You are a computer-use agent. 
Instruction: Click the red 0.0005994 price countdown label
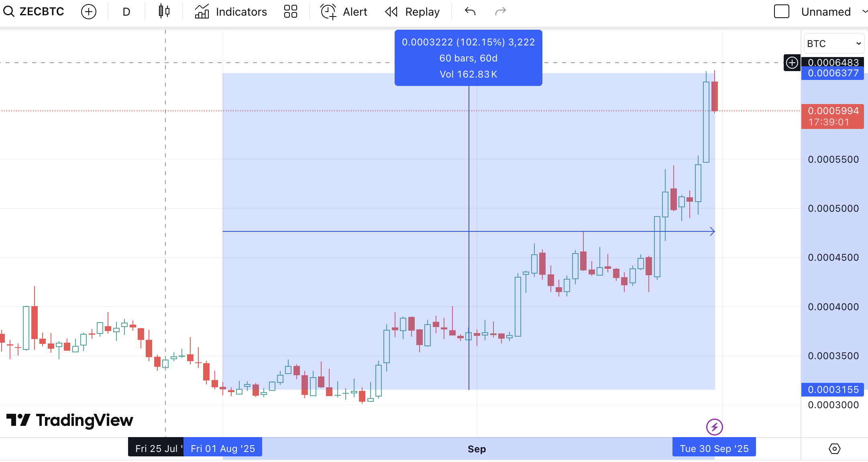[832, 117]
